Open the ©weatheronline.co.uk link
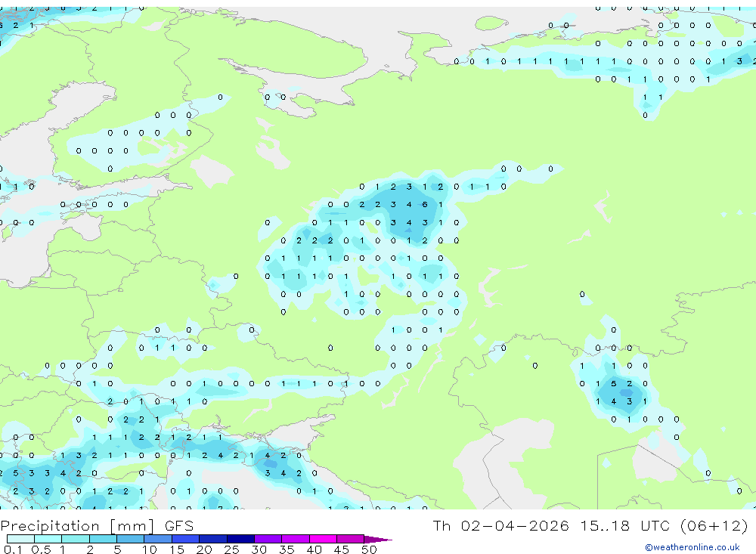 pos(692,547)
